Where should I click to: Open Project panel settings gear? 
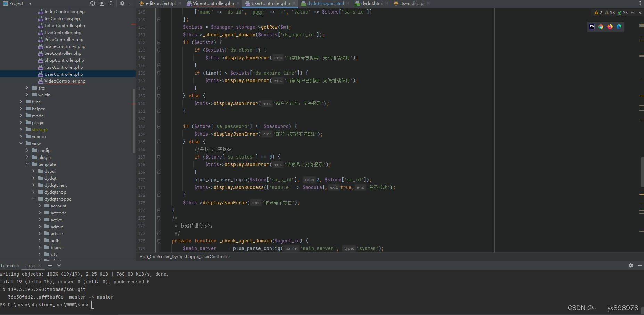click(x=122, y=3)
